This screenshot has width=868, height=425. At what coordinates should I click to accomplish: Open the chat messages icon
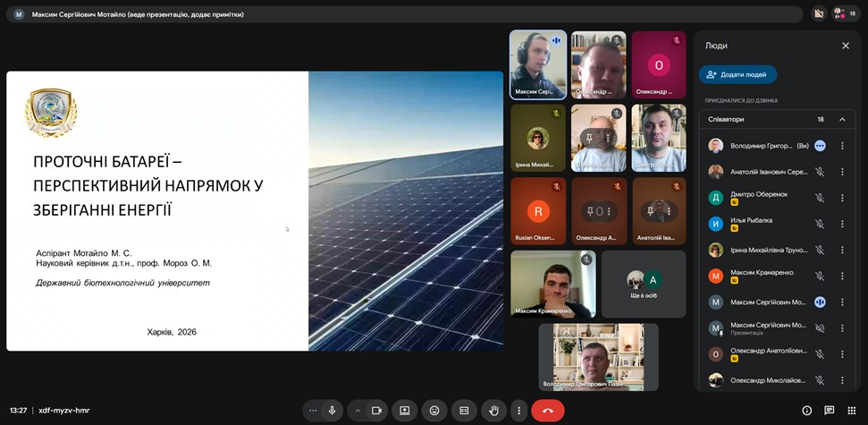point(829,410)
